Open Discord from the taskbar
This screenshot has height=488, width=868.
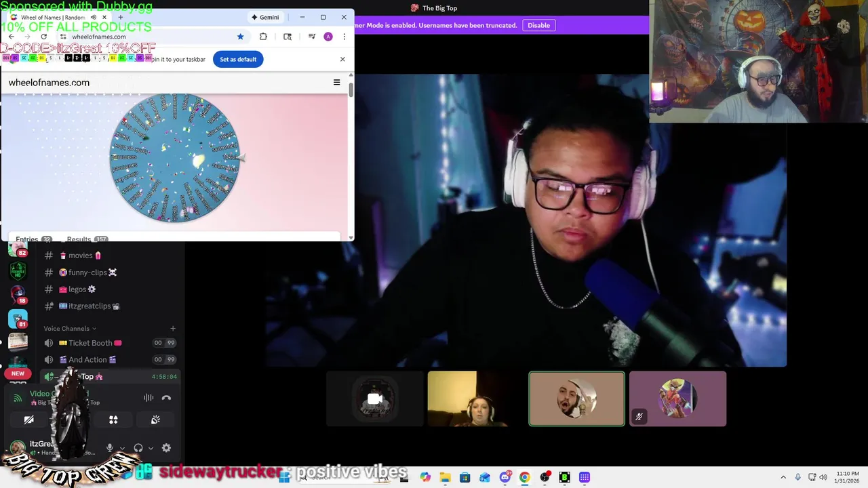(505, 478)
